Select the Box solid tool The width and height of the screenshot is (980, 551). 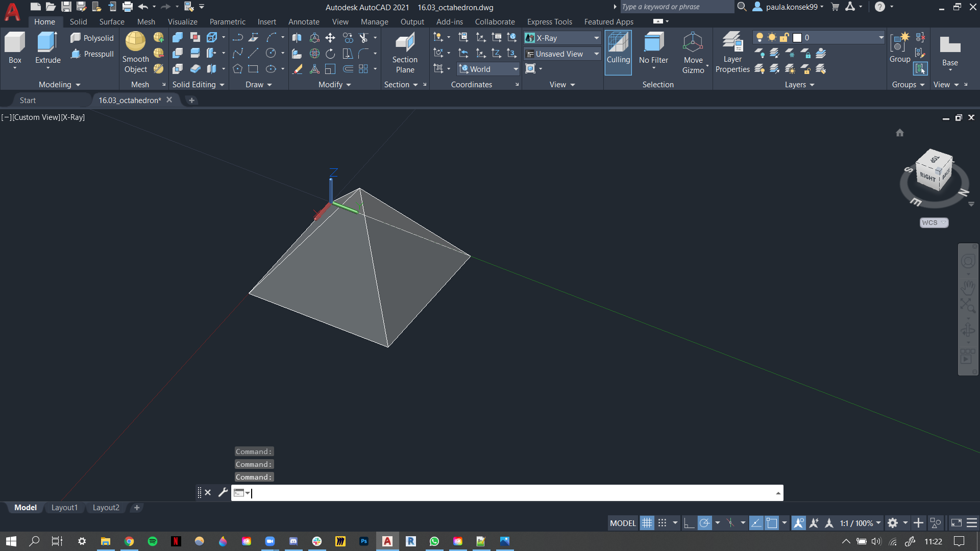(15, 48)
